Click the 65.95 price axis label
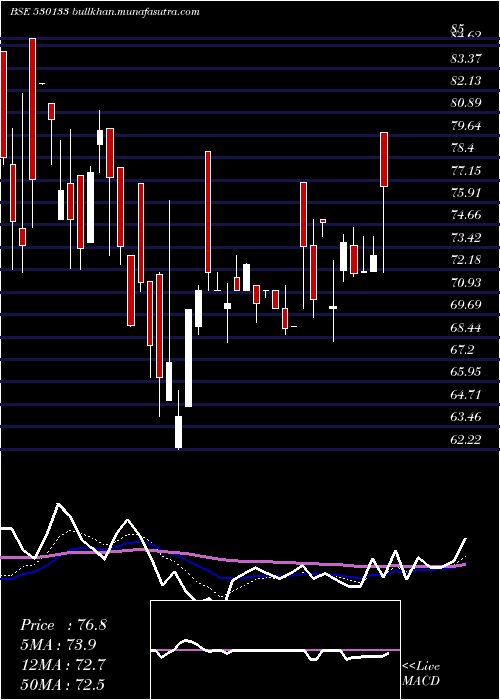500x700 pixels. coord(466,372)
